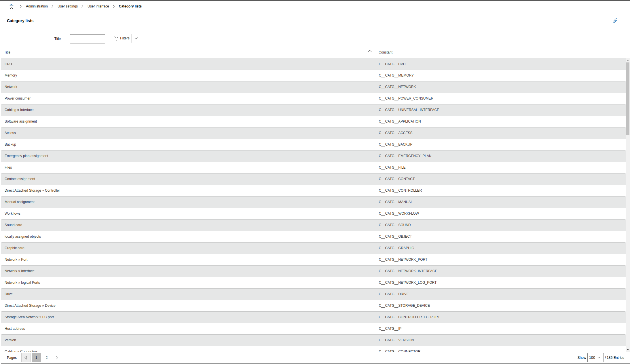Select the Category lists breadcrumb
630x364 pixels.
130,6
